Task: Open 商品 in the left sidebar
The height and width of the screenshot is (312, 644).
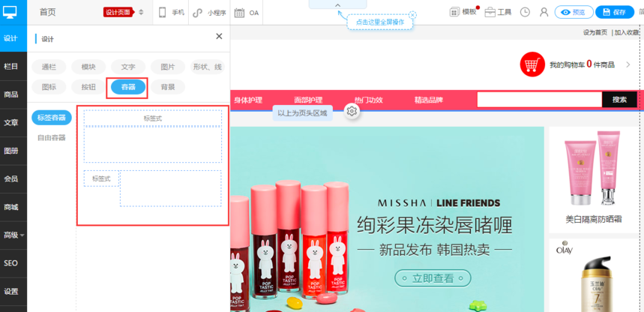Action: [x=11, y=94]
